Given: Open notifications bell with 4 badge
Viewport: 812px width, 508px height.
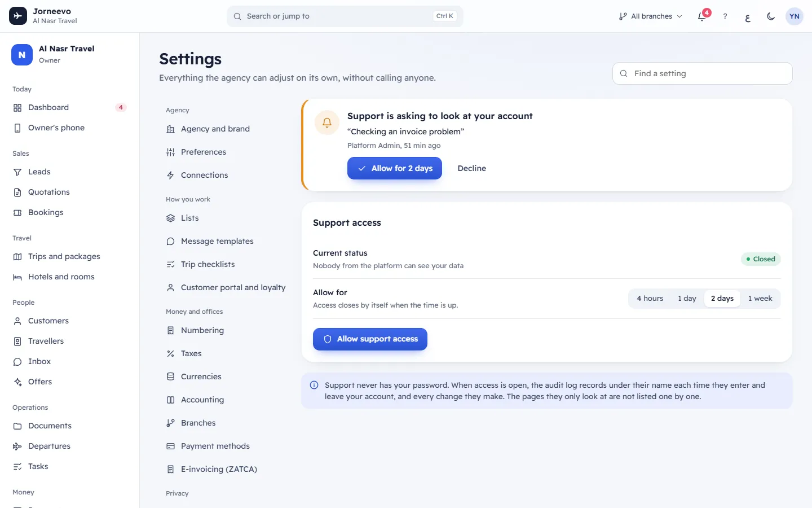Looking at the screenshot, I should (x=702, y=16).
